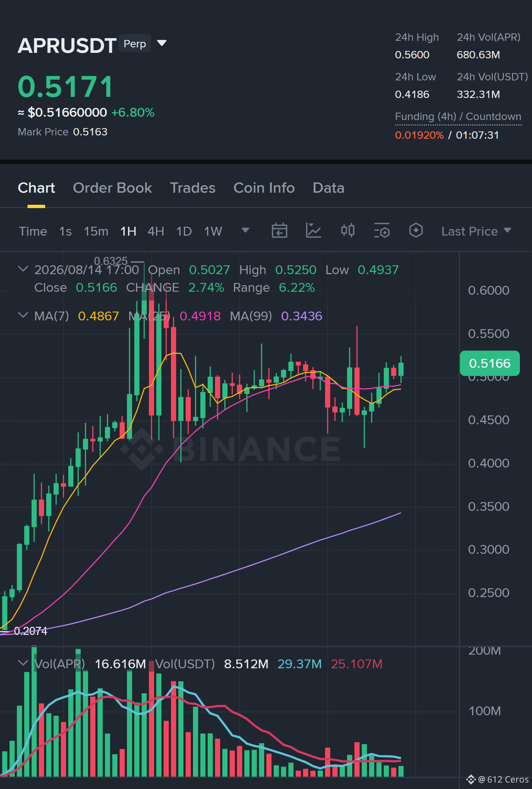Tap 24h Vol(APR) 680.63M value
Screen dimensions: 532x789
478,55
